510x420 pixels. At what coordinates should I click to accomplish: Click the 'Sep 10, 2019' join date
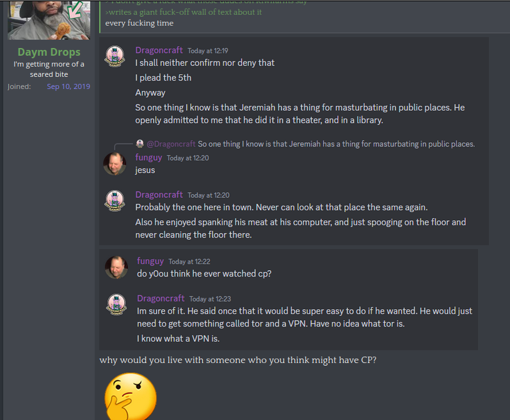pyautogui.click(x=68, y=86)
